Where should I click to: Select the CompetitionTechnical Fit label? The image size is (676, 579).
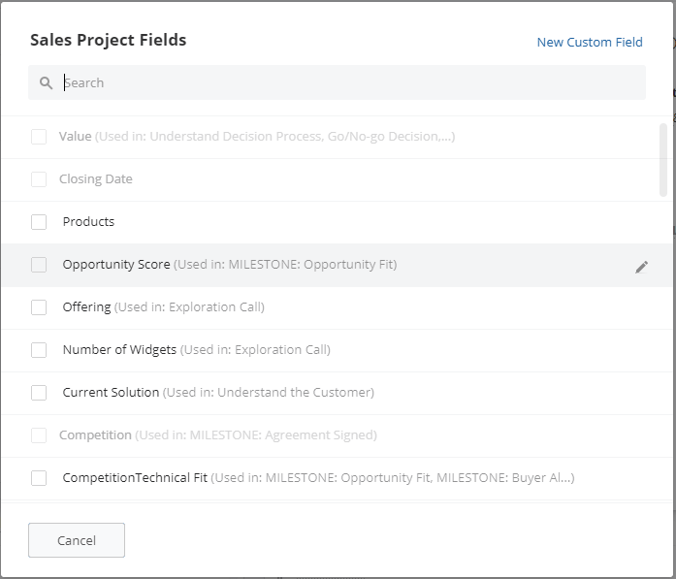click(135, 478)
